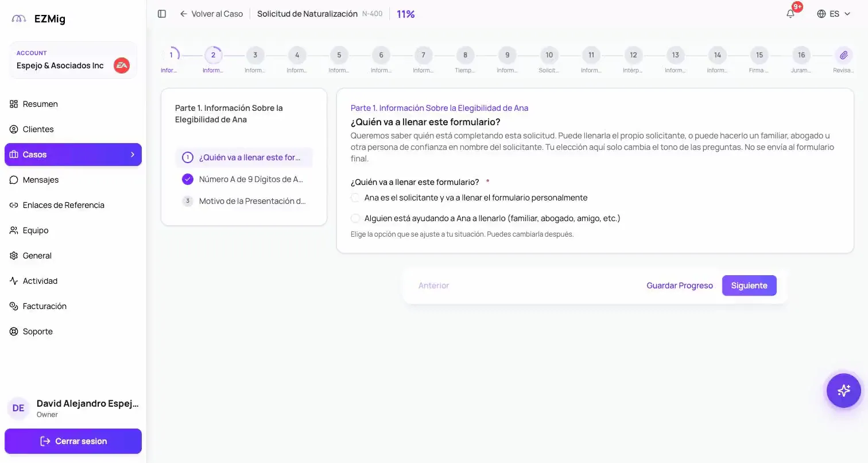
Task: Open Facturación in the sidebar
Action: [73, 306]
